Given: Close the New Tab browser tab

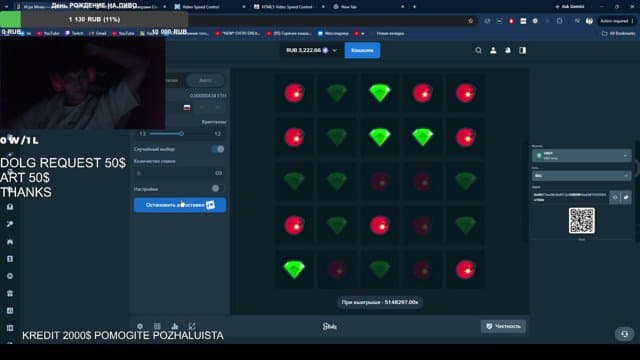Looking at the screenshot, I should coord(402,7).
